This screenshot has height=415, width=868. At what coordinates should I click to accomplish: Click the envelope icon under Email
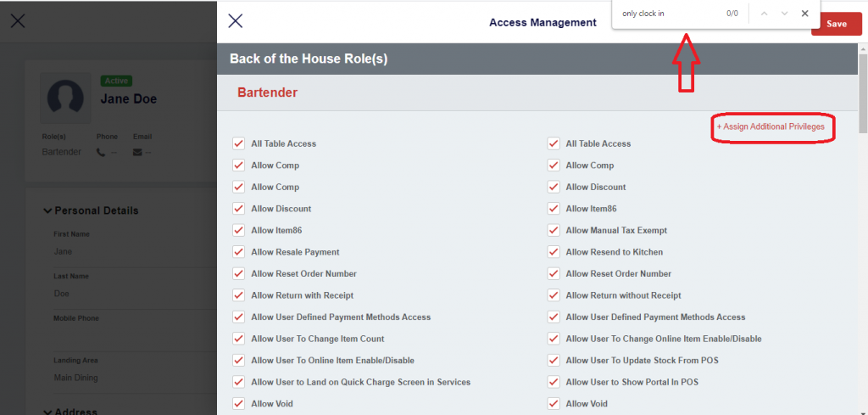tap(137, 153)
